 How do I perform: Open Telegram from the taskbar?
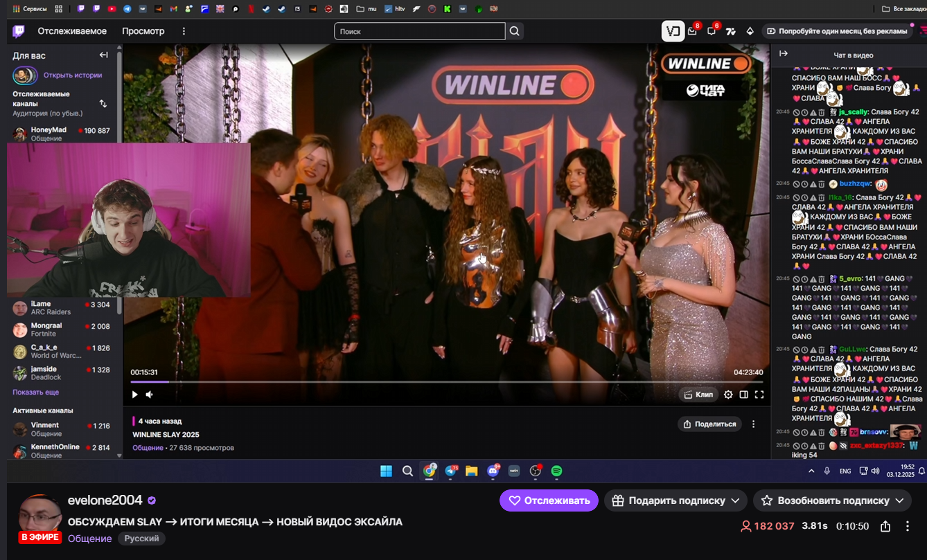click(x=451, y=471)
